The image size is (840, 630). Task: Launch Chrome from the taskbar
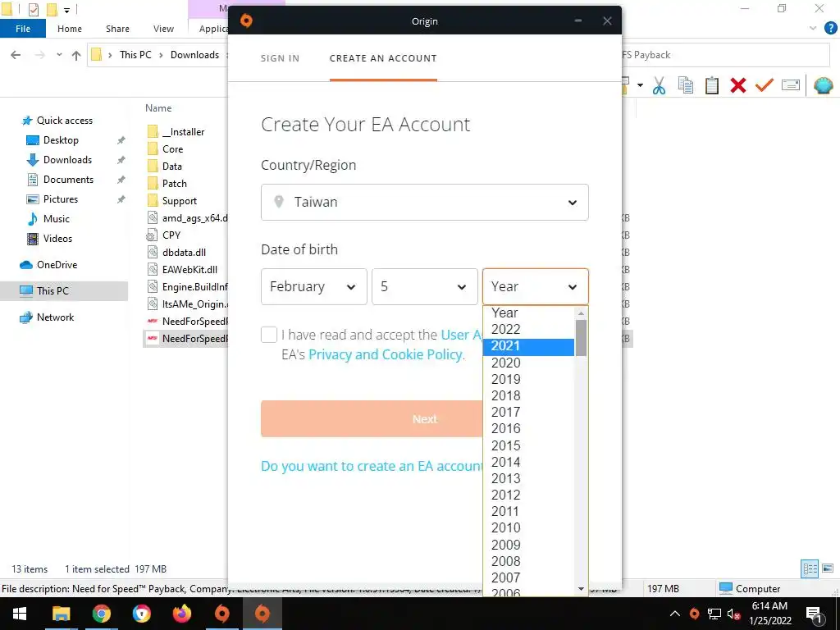coord(101,614)
